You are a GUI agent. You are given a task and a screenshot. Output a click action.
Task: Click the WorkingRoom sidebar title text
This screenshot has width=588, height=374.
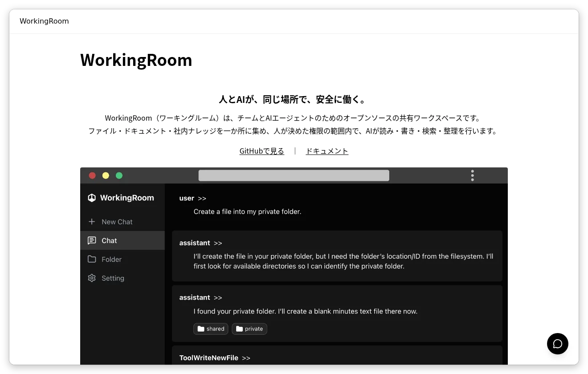[127, 198]
